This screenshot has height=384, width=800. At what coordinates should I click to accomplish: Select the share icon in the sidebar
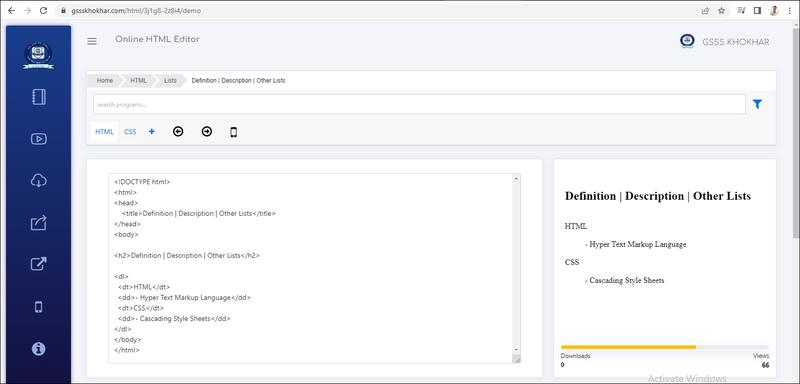39,222
